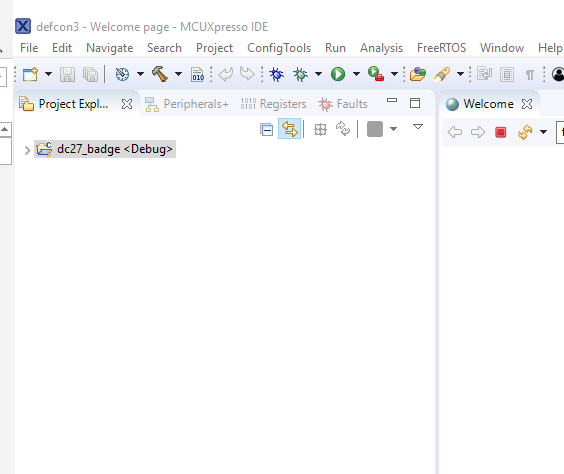The image size is (564, 474).
Task: Open the Window menu
Action: coord(502,48)
